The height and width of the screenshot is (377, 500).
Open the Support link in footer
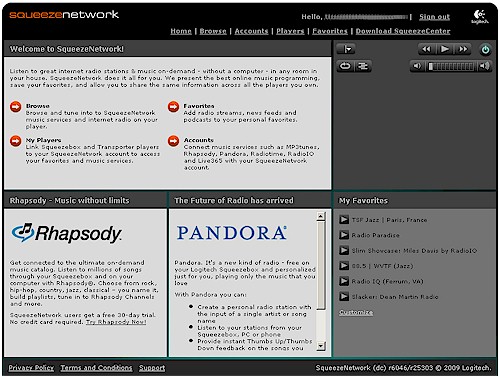(x=152, y=368)
